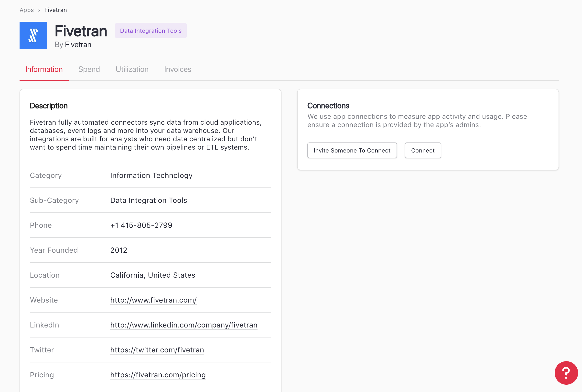Click the phone number +1 415-805-2799

(x=141, y=225)
